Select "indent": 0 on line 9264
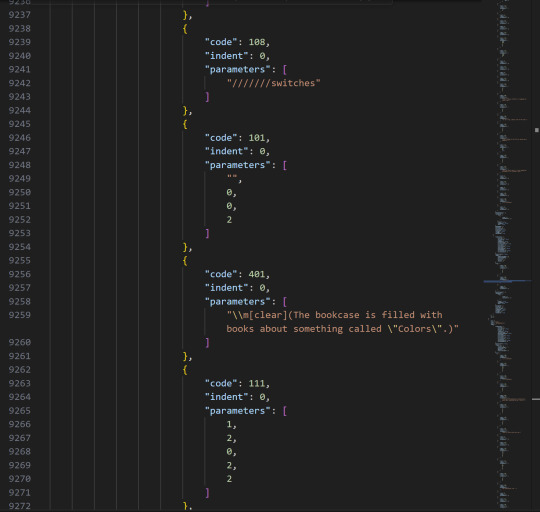Screen dimensions: 540x512 (237, 397)
